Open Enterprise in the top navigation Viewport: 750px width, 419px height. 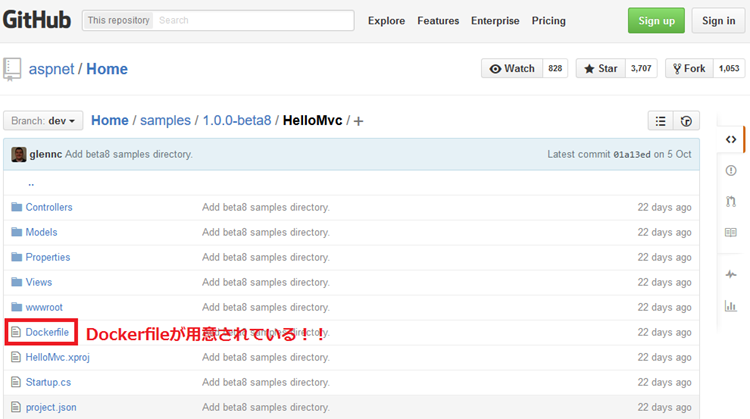click(495, 21)
